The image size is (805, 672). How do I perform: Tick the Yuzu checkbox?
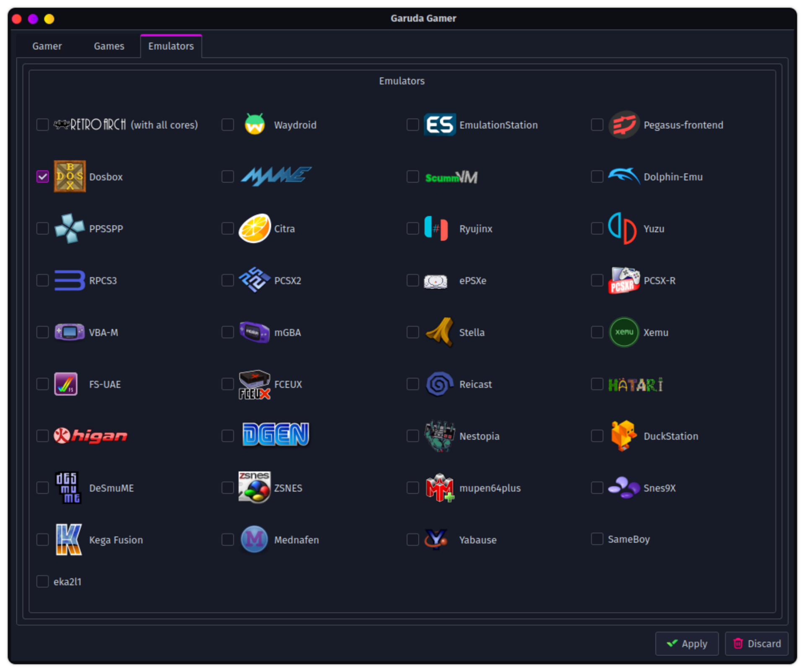coord(597,228)
